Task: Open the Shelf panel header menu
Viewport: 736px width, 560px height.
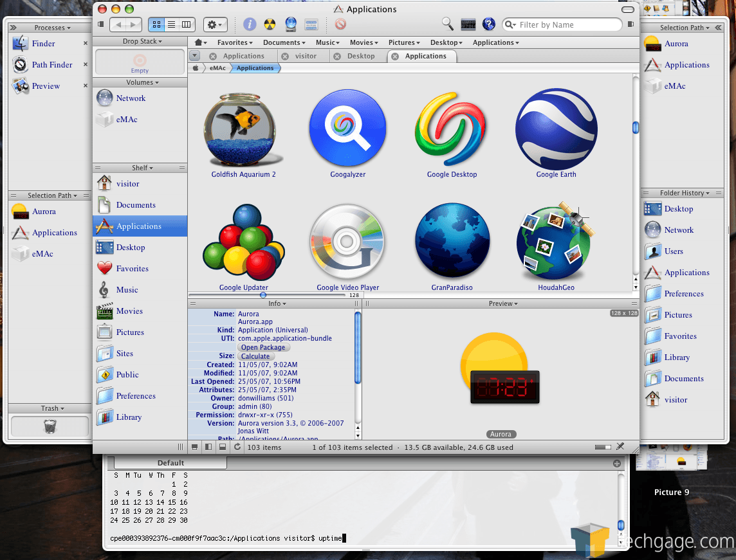Action: click(x=142, y=167)
